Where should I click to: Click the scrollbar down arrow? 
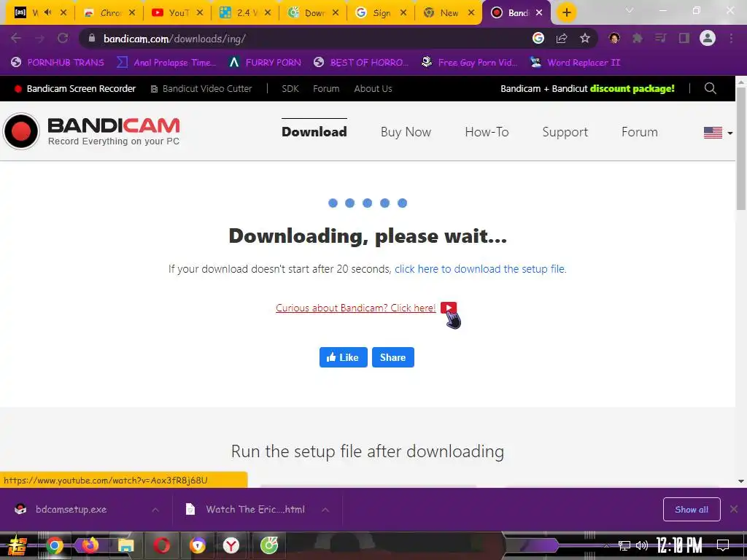(x=741, y=481)
